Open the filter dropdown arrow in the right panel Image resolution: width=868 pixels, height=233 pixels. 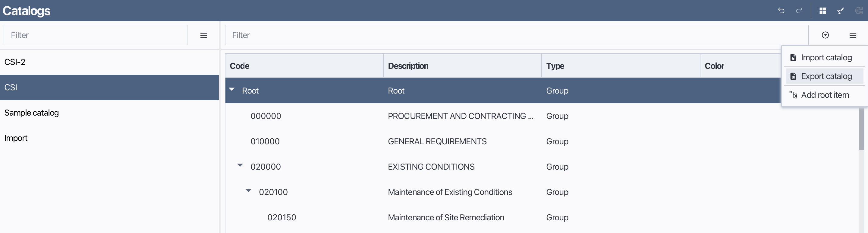pyautogui.click(x=826, y=35)
